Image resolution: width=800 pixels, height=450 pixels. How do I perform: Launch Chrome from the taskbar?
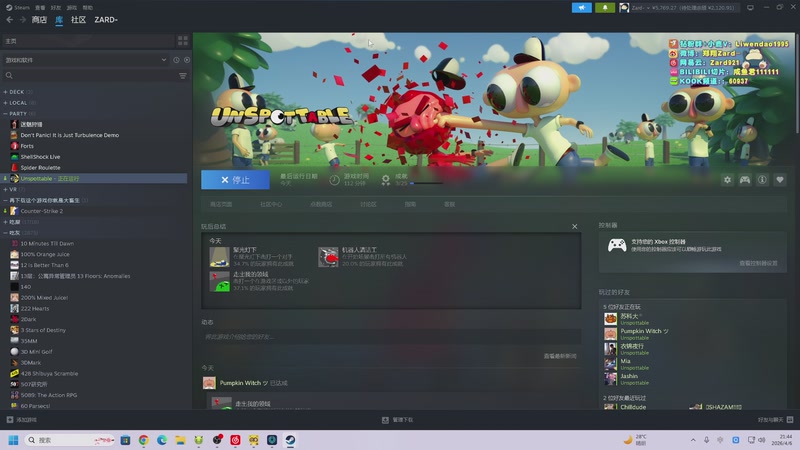tap(144, 440)
